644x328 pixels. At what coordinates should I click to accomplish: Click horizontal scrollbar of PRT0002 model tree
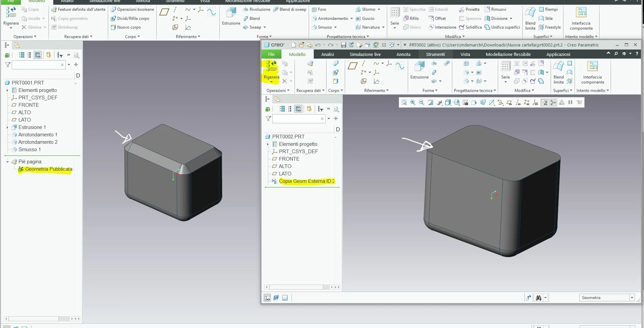click(297, 287)
